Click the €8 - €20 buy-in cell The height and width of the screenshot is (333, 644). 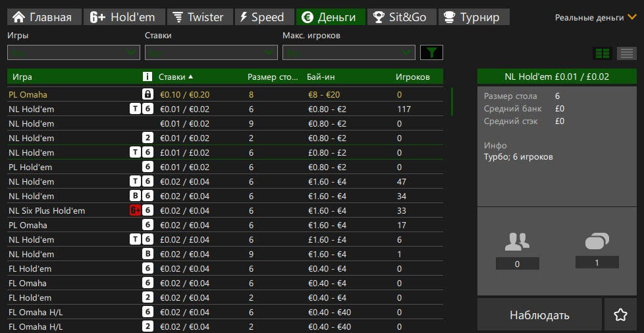pyautogui.click(x=324, y=95)
